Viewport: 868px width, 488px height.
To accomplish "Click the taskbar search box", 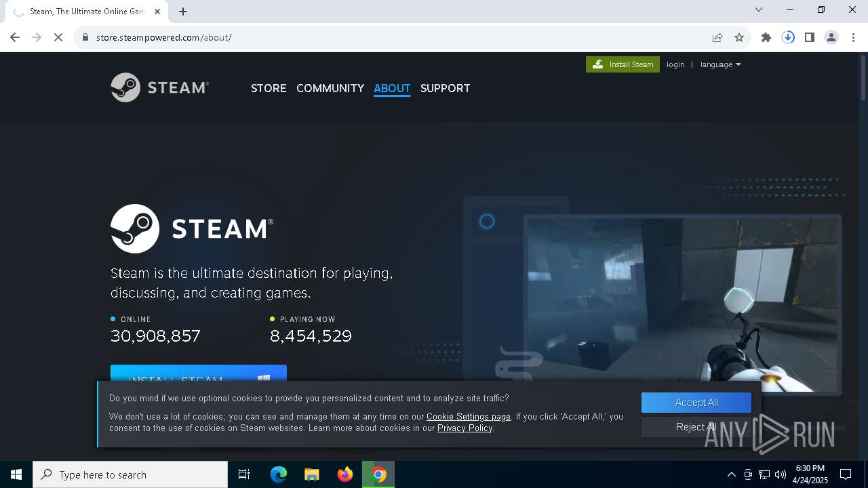I will point(130,474).
